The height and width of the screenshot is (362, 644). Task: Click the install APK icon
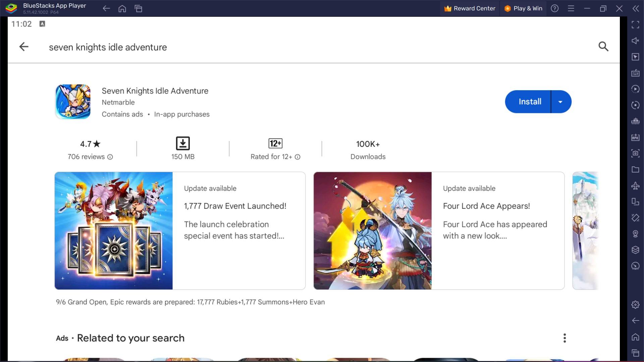(635, 137)
